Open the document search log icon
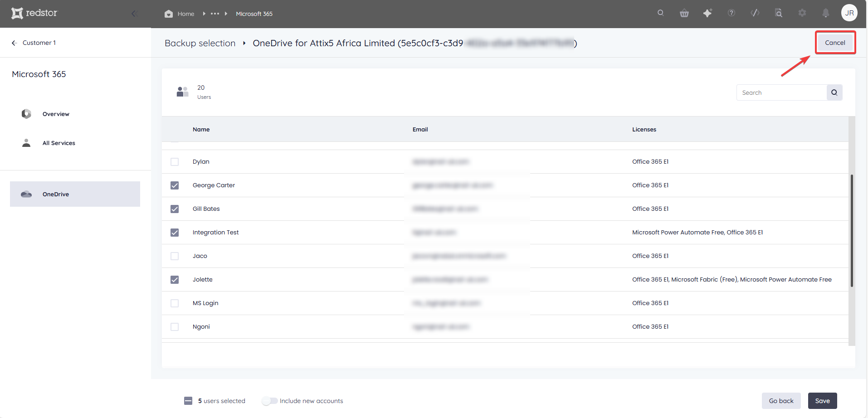 779,13
